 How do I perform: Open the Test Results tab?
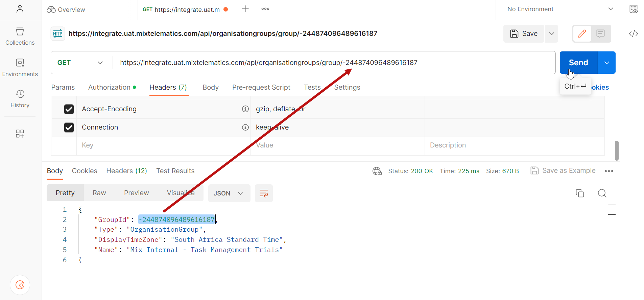(175, 171)
